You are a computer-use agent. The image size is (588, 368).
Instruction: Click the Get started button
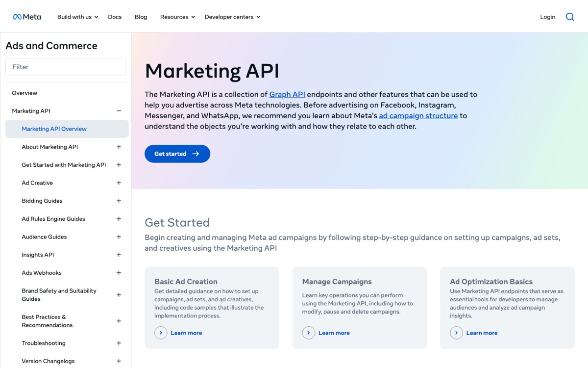click(177, 154)
